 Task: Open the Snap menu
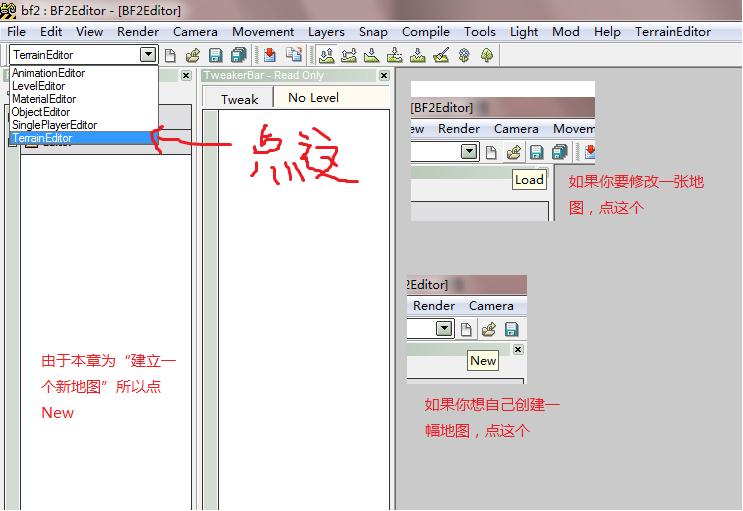[373, 32]
